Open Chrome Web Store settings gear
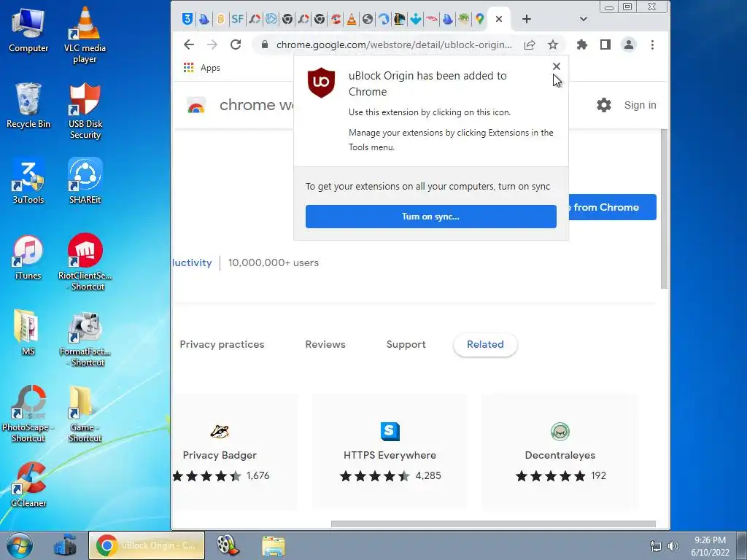The height and width of the screenshot is (560, 747). click(603, 105)
